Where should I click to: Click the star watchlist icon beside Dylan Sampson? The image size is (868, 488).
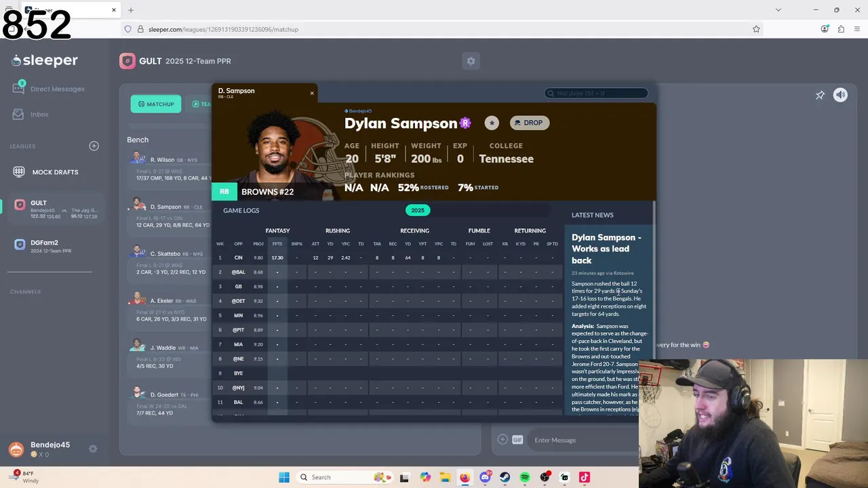[x=492, y=123]
